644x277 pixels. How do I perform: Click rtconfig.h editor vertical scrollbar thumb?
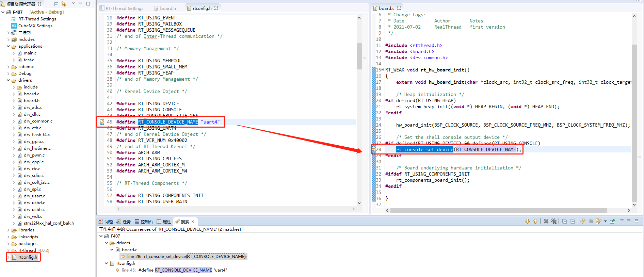359,56
